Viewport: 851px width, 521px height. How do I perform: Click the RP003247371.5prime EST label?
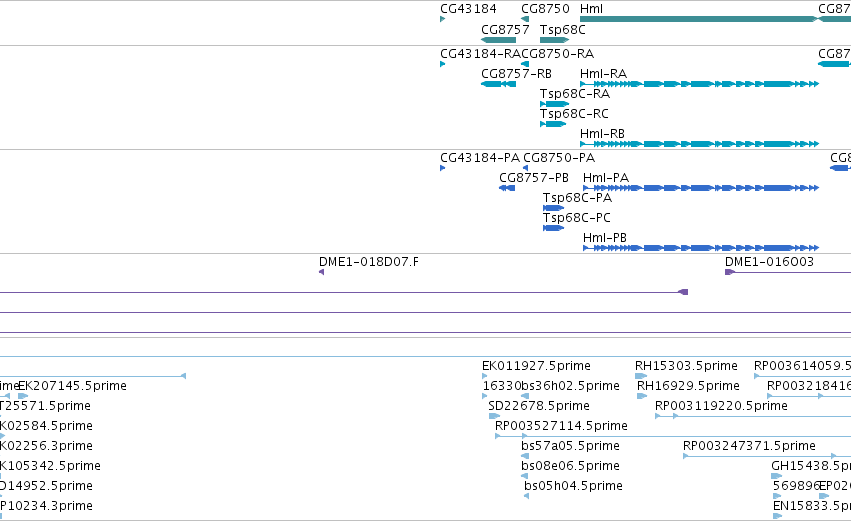[x=749, y=446]
